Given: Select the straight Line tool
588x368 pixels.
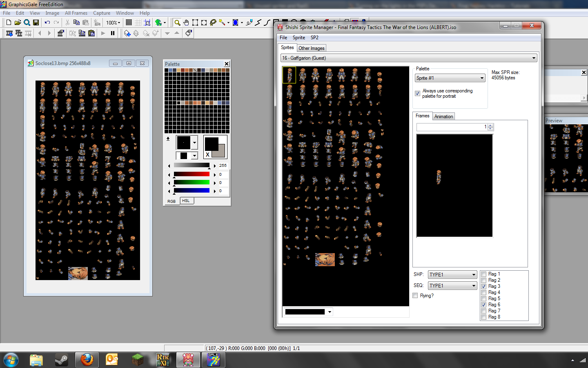Looking at the screenshot, I should tap(258, 22).
